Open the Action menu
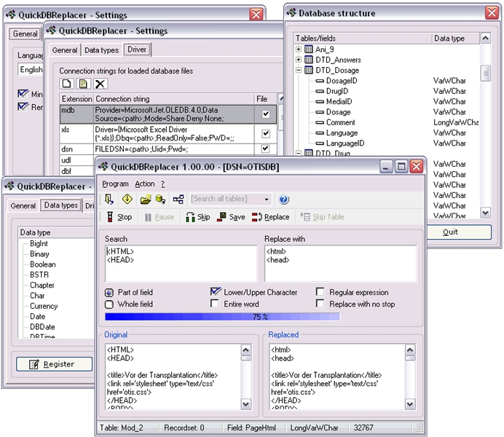The height and width of the screenshot is (437, 504). pyautogui.click(x=144, y=184)
